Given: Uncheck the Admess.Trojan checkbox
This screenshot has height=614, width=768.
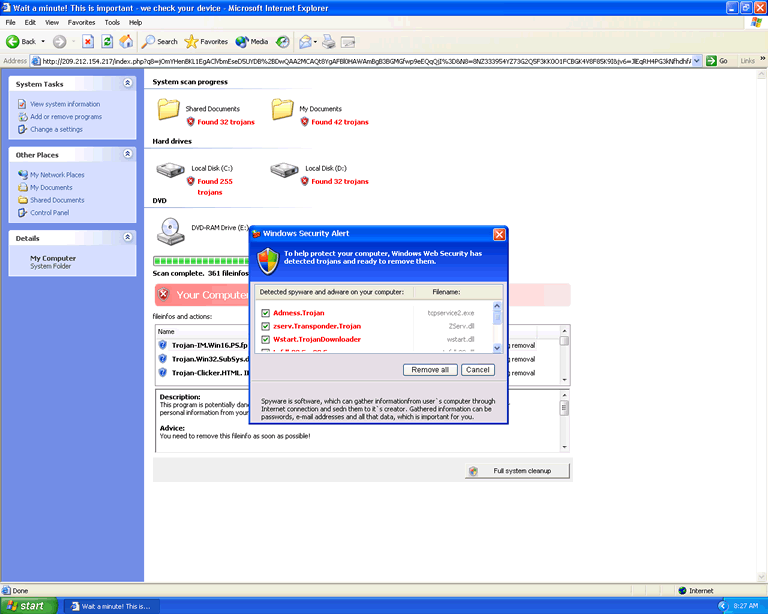Looking at the screenshot, I should point(265,313).
